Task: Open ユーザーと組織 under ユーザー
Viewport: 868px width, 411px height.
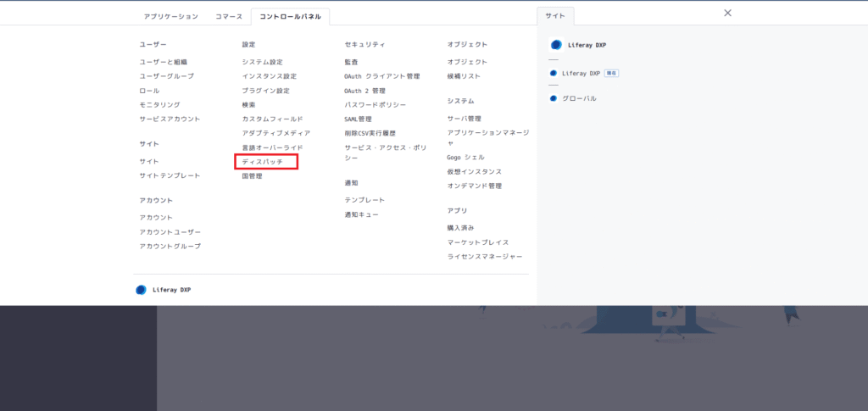Action: tap(163, 62)
